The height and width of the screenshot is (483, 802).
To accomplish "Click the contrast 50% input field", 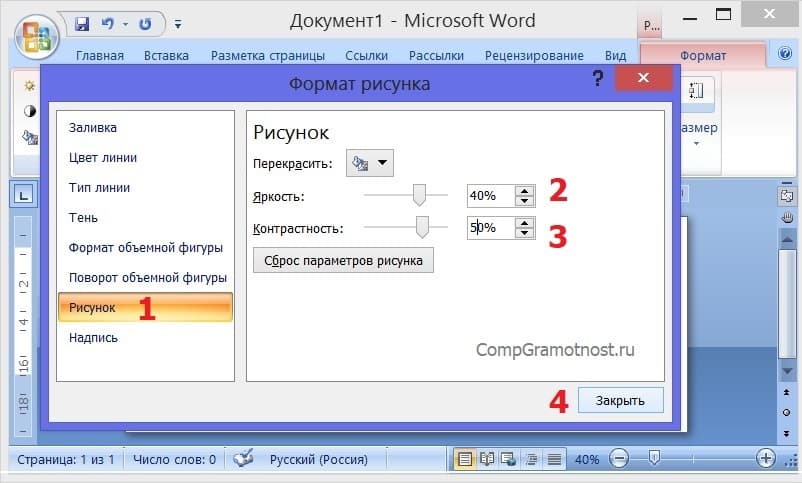I will pyautogui.click(x=490, y=227).
